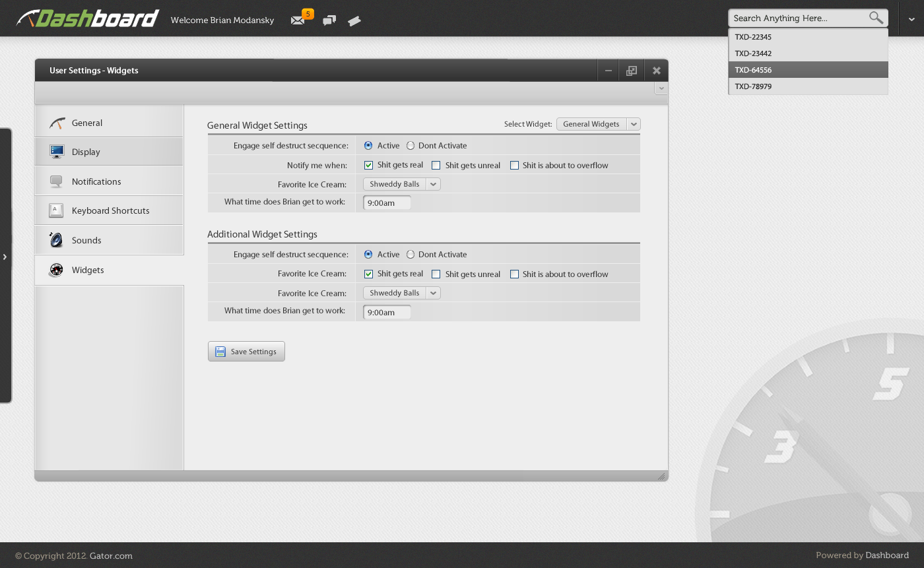Choose search suggestion TXD-22345
This screenshot has width=924, height=568.
tap(808, 37)
